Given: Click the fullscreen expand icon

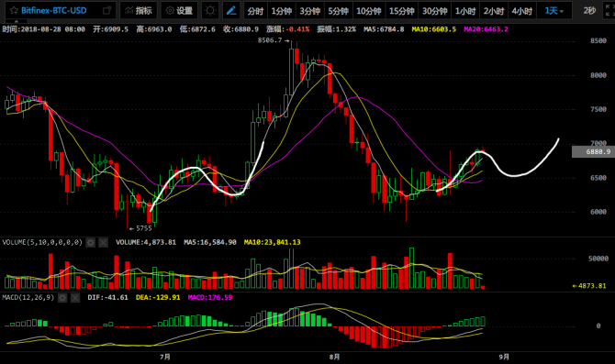Looking at the screenshot, I should (609, 11).
